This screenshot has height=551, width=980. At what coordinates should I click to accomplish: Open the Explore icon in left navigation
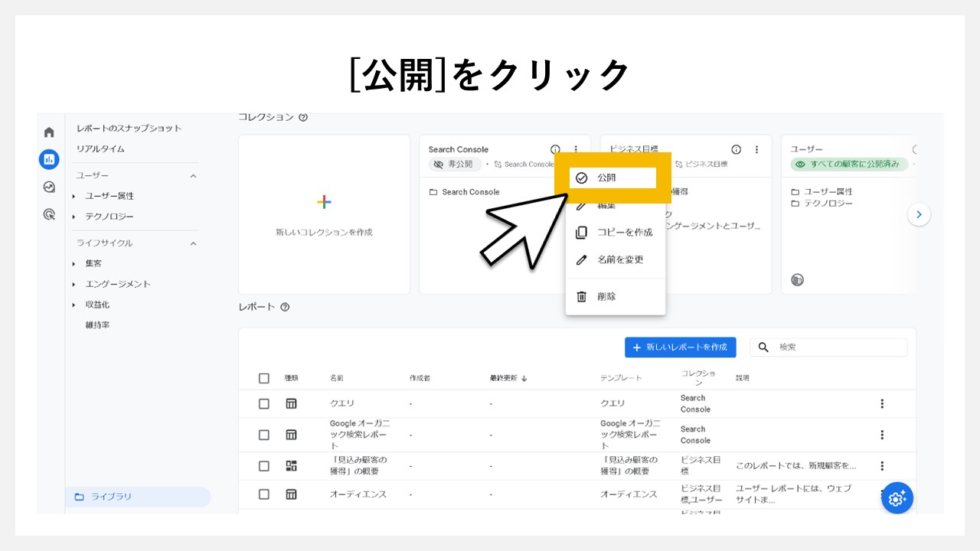pos(48,187)
